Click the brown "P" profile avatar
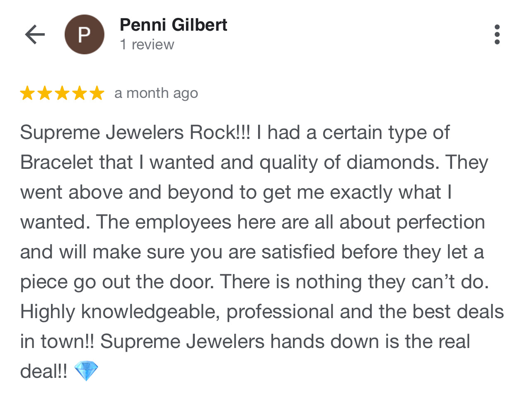The height and width of the screenshot is (399, 532). click(x=84, y=34)
